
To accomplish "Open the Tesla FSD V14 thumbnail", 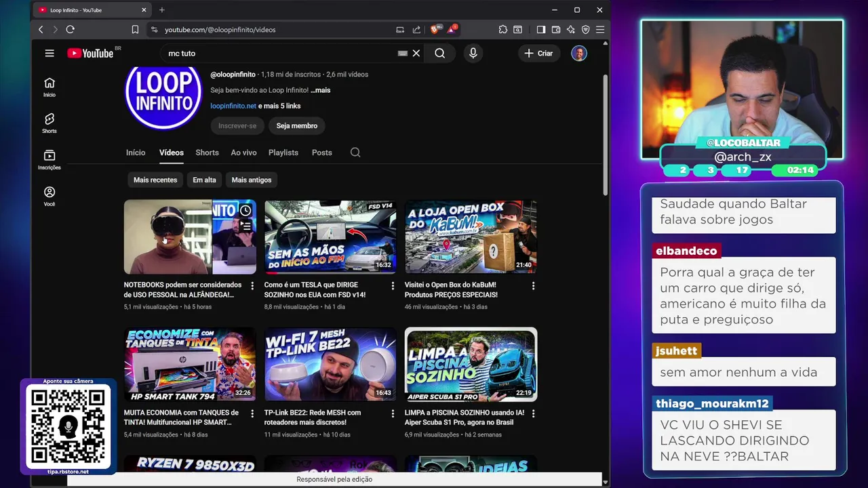I will click(330, 237).
